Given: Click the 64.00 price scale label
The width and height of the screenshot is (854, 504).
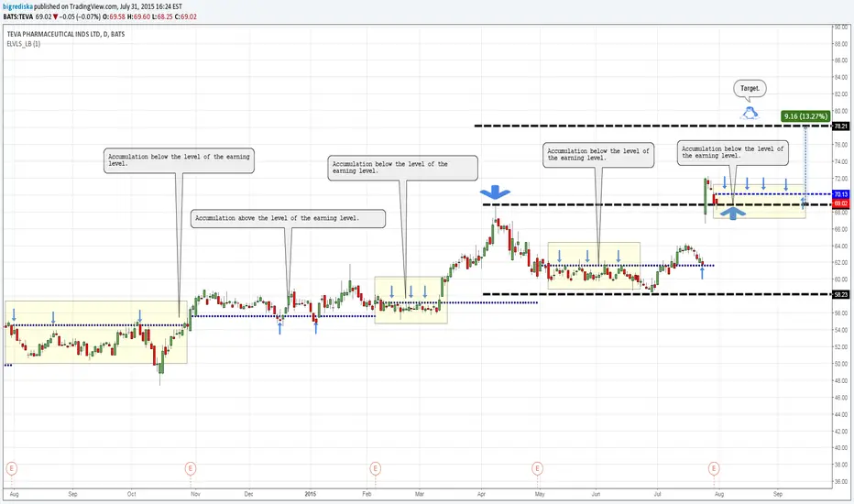Looking at the screenshot, I should 840,247.
